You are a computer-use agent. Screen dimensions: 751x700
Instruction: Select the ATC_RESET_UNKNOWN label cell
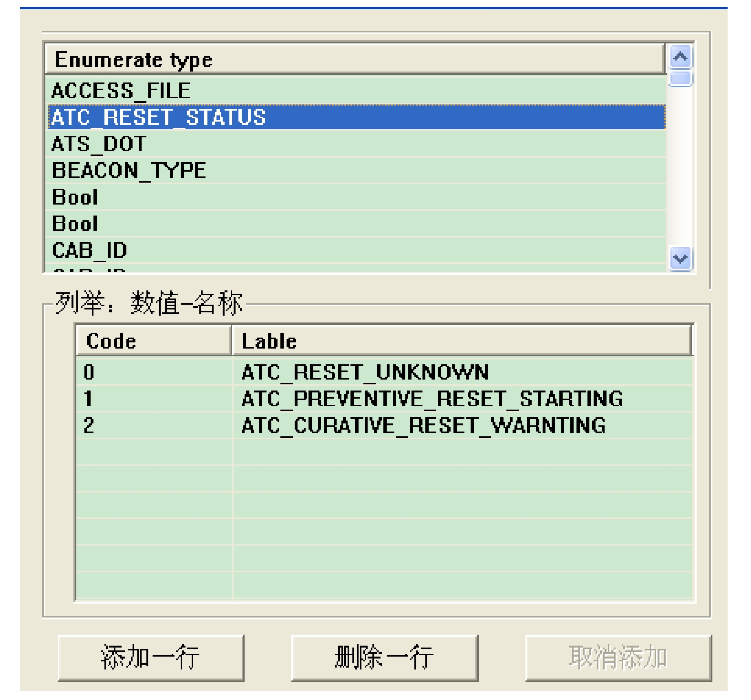click(365, 372)
